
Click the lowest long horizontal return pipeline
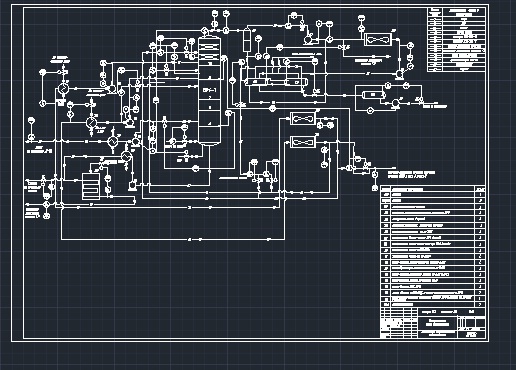173,239
